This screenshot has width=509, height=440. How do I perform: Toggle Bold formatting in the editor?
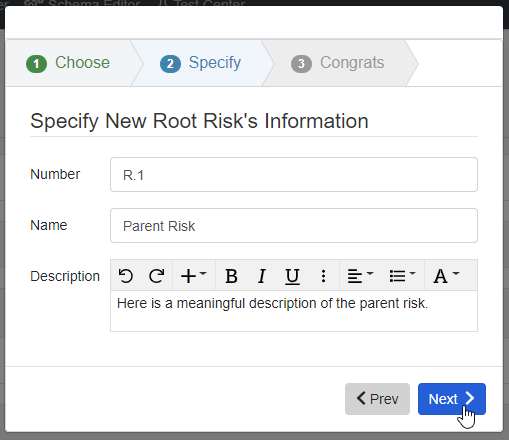click(x=231, y=276)
